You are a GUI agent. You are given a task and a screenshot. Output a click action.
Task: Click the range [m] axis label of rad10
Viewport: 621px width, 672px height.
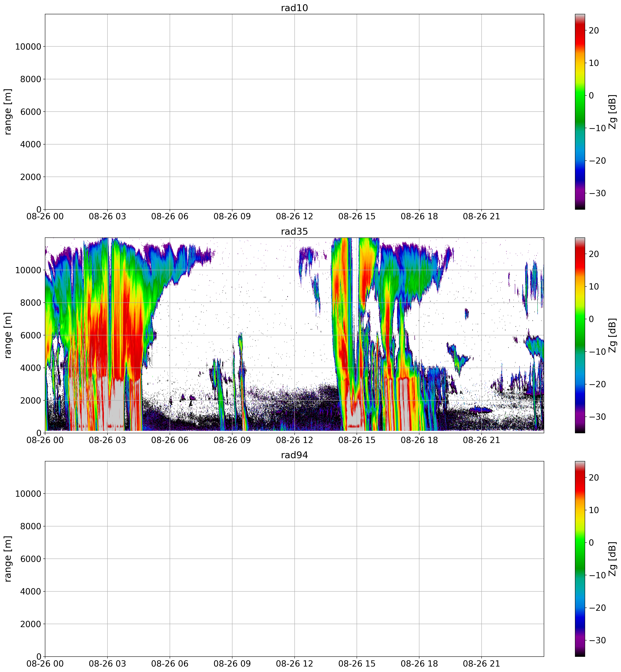(x=8, y=112)
